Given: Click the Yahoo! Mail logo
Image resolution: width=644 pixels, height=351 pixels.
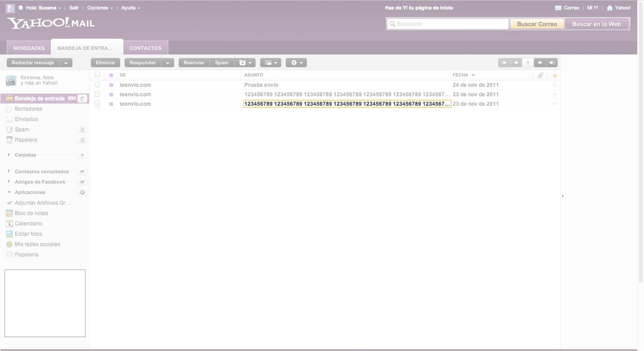Looking at the screenshot, I should [x=51, y=23].
